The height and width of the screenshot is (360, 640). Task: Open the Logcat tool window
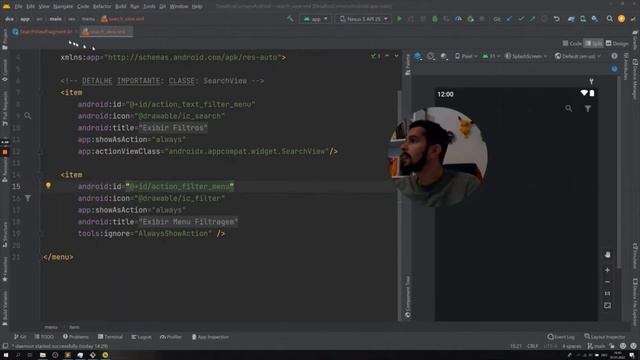[x=141, y=337]
